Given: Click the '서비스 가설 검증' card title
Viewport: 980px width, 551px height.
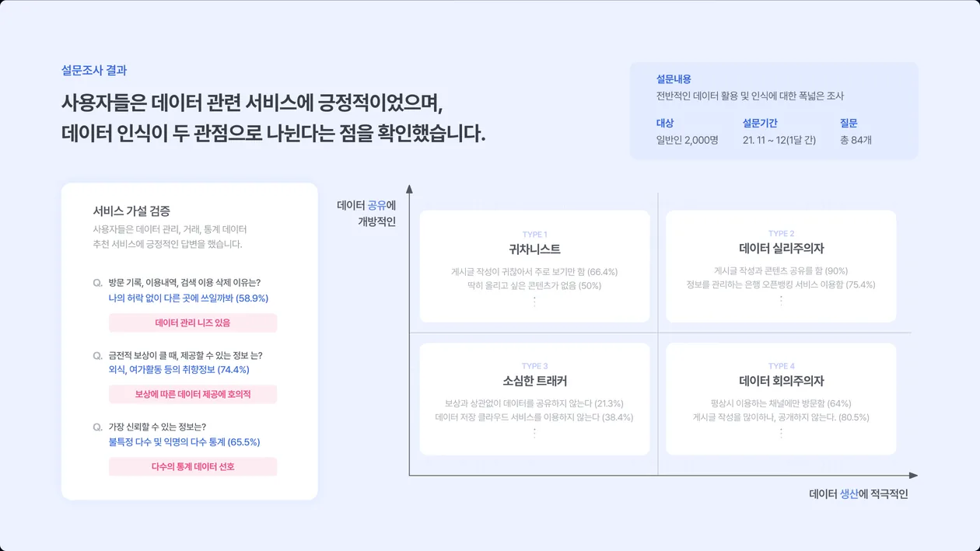Looking at the screenshot, I should coord(131,211).
